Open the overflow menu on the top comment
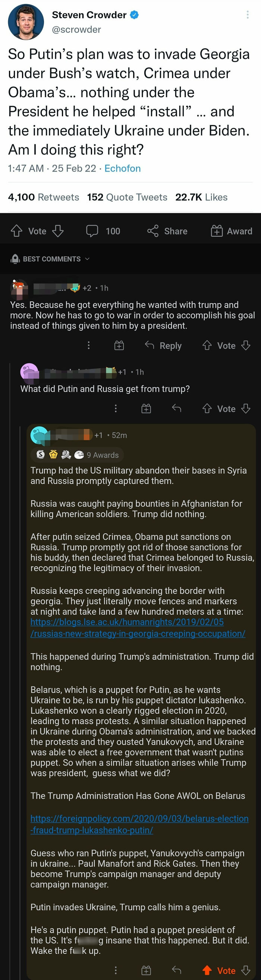This screenshot has height=980, width=261. click(88, 345)
